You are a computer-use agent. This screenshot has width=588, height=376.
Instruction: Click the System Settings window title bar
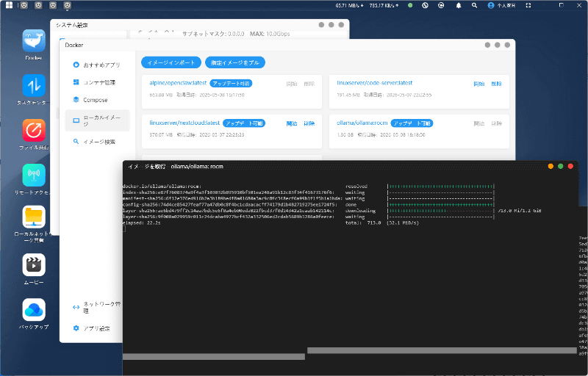[199, 25]
